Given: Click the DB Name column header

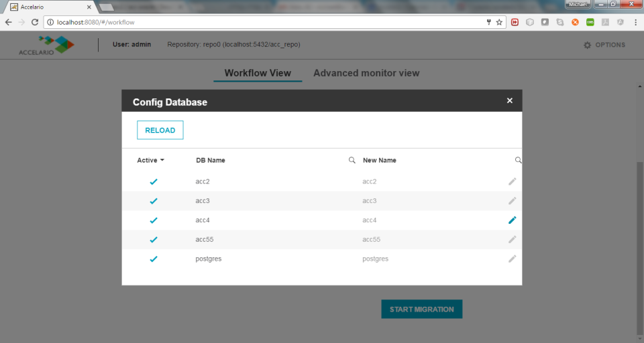Looking at the screenshot, I should point(210,160).
